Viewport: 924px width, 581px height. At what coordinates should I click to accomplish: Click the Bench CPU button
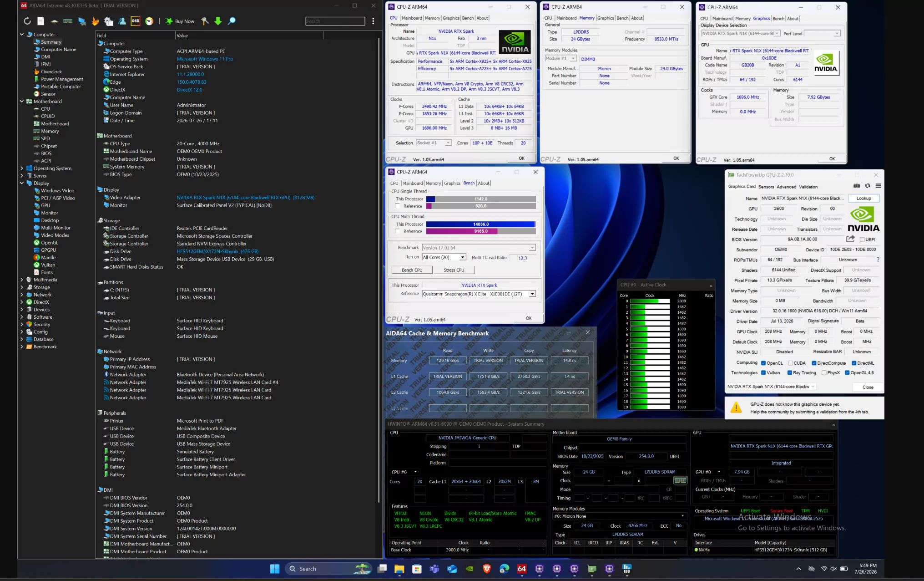pyautogui.click(x=412, y=270)
